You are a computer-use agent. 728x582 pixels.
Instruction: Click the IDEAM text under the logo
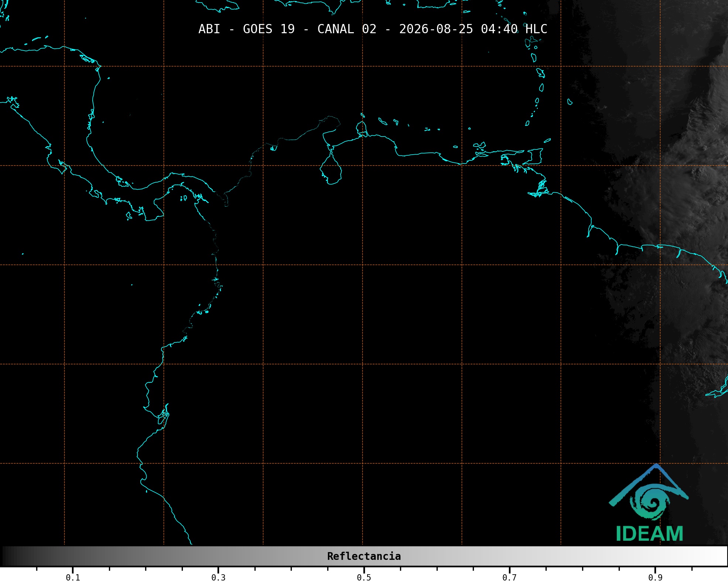(649, 534)
